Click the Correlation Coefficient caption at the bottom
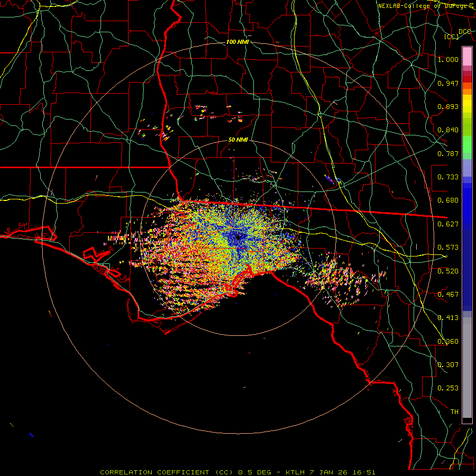 (237, 472)
